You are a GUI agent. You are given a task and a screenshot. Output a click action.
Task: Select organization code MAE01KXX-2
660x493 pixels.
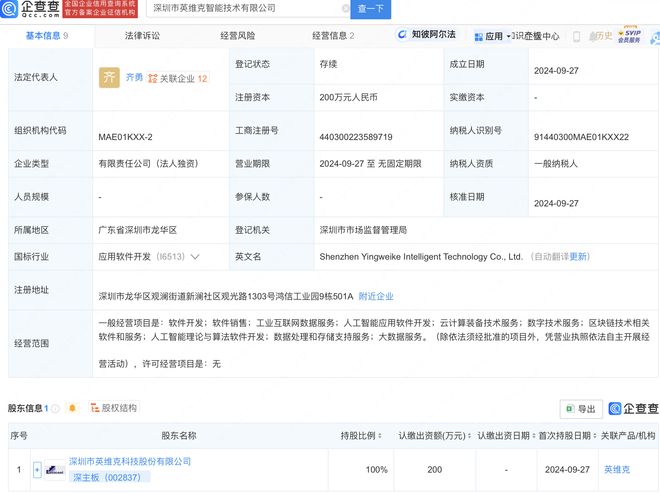125,137
